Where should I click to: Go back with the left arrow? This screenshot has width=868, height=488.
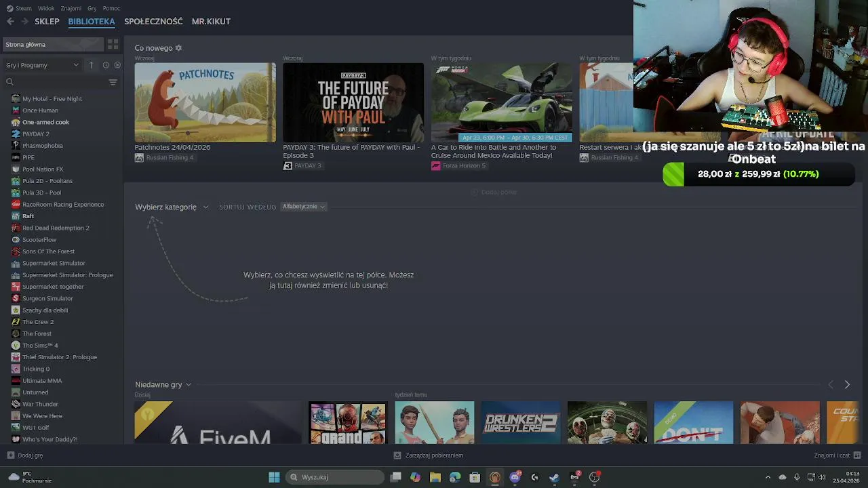click(10, 22)
